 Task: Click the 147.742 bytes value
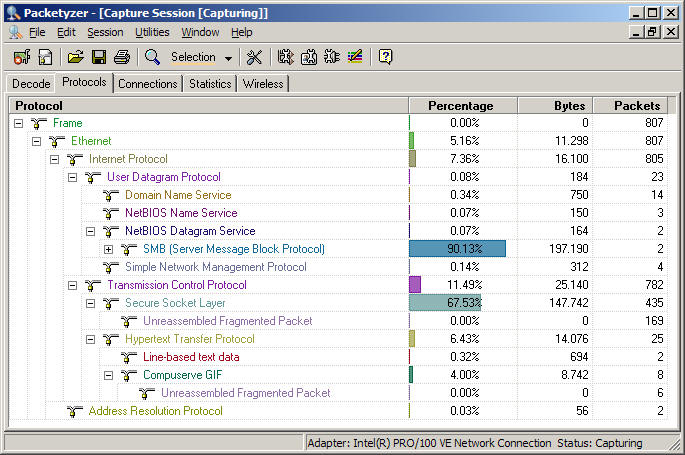tap(569, 303)
